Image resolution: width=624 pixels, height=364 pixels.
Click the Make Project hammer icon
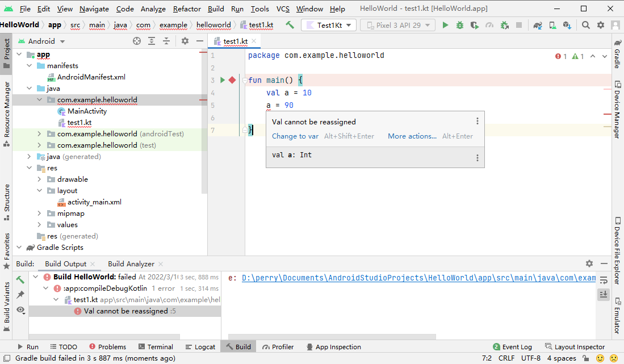290,25
